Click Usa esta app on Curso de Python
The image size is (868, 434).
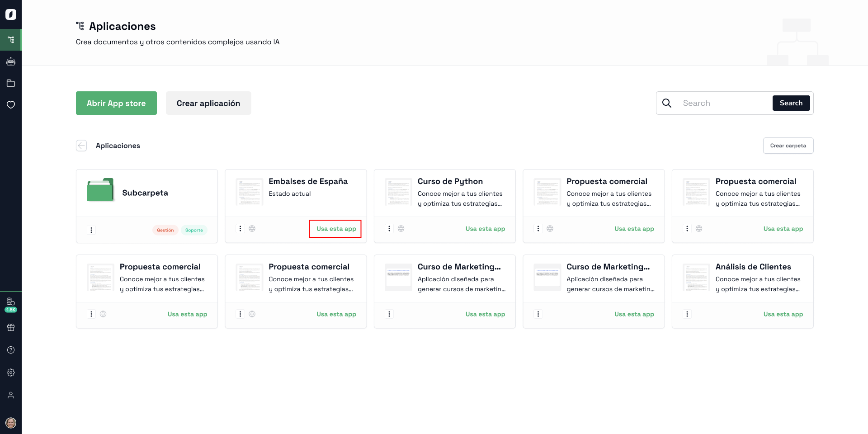coord(485,229)
